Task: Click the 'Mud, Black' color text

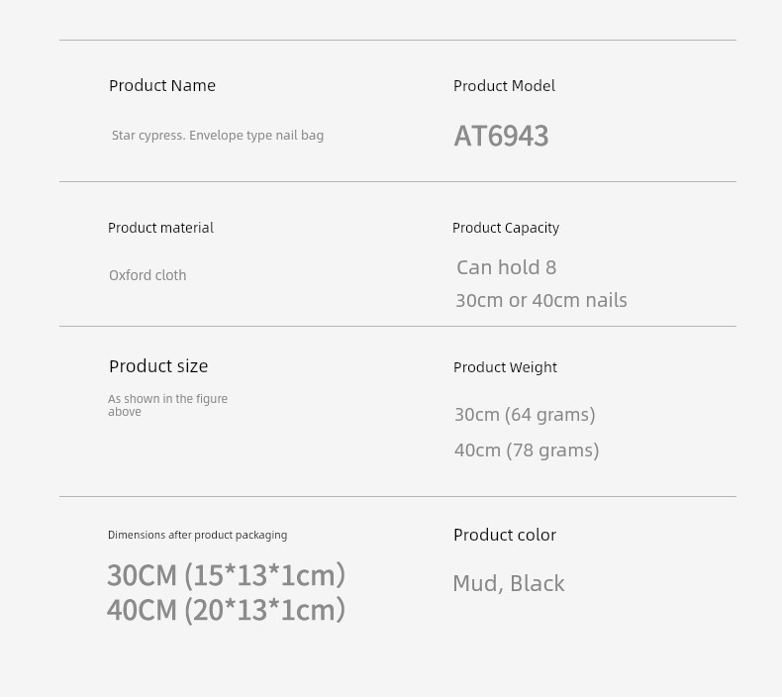Action: click(x=508, y=584)
